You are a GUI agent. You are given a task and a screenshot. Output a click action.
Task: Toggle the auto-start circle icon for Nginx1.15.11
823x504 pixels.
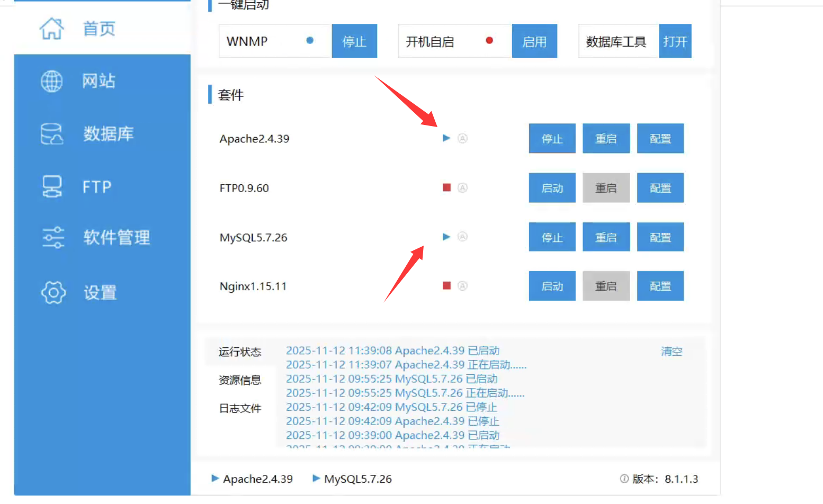point(462,286)
